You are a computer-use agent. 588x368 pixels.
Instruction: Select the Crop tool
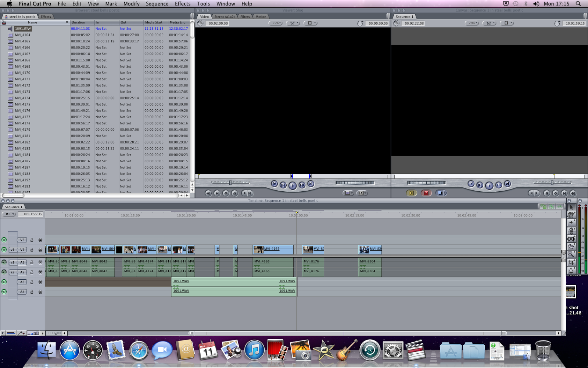[x=571, y=262]
